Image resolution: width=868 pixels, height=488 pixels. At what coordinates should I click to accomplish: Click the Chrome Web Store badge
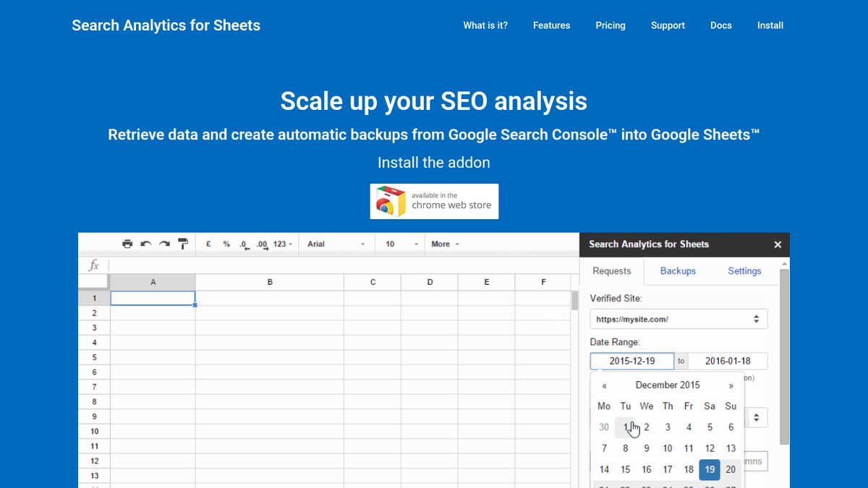(x=434, y=201)
